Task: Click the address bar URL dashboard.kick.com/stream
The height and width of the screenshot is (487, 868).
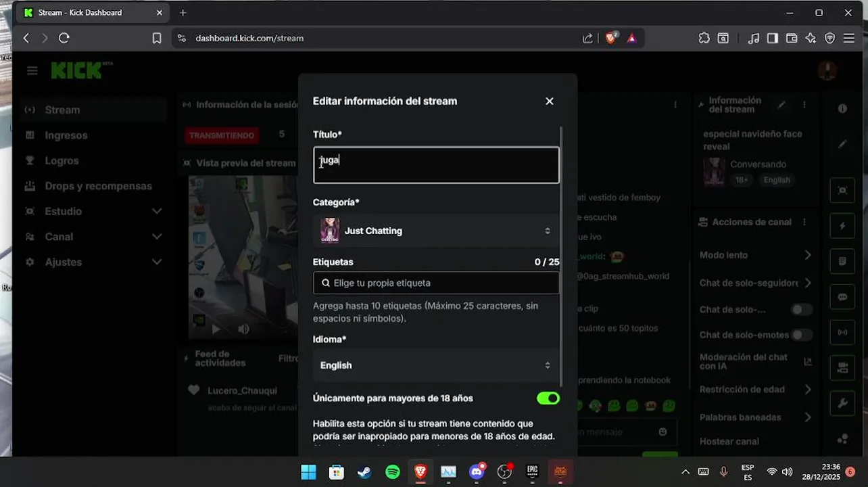Action: [x=249, y=39]
